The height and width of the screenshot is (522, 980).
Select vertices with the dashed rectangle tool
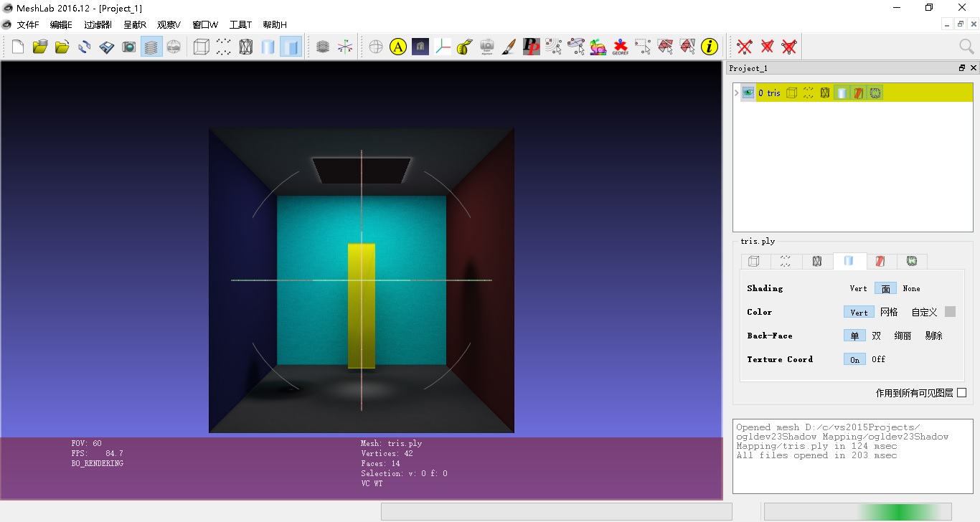[643, 47]
